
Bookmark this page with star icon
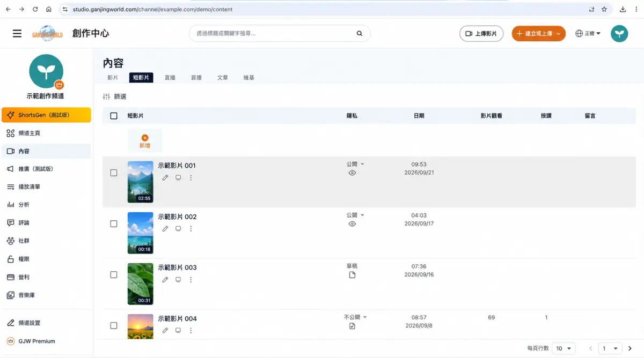pos(604,9)
